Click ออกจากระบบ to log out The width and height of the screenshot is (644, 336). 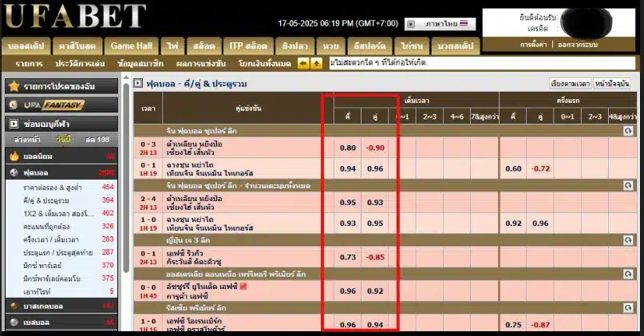tap(578, 45)
